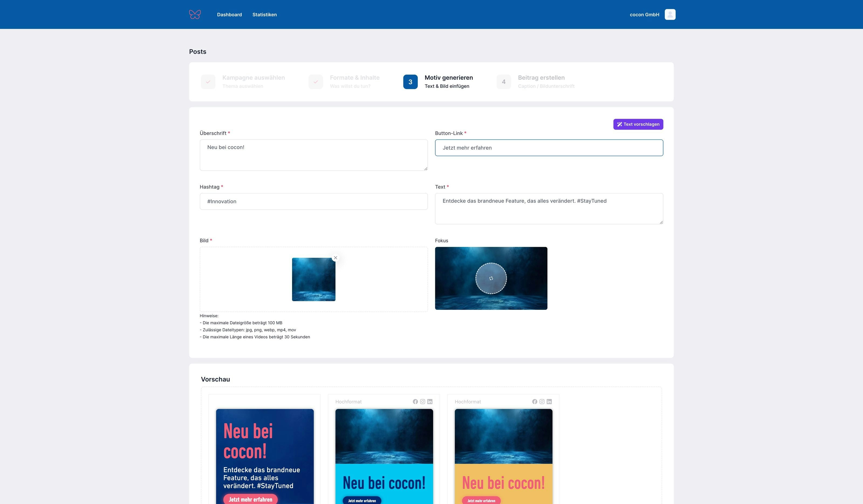This screenshot has width=863, height=504.
Task: Click LinkedIn icon on middle preview card
Action: [430, 402]
